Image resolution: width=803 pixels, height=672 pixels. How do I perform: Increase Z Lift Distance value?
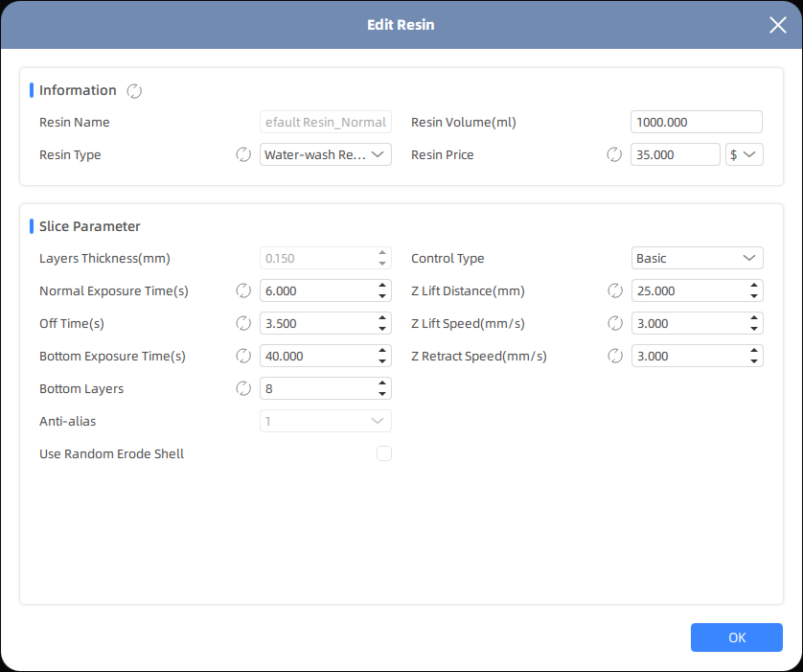click(754, 286)
